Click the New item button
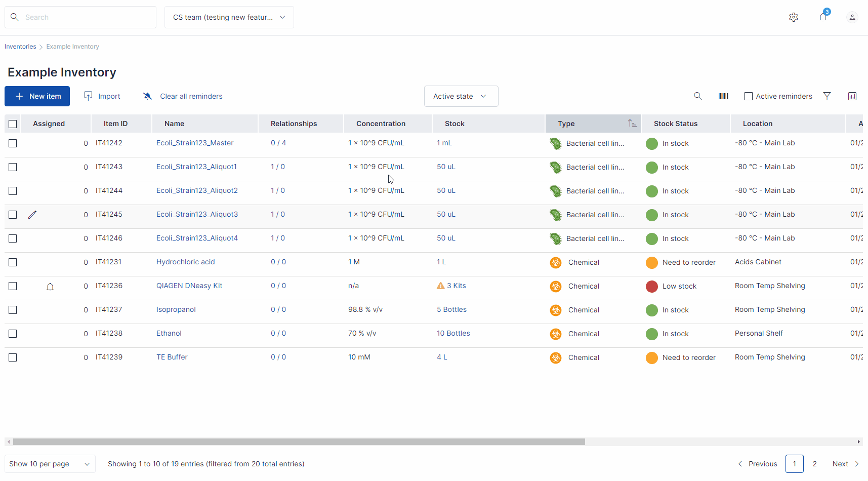 (37, 96)
